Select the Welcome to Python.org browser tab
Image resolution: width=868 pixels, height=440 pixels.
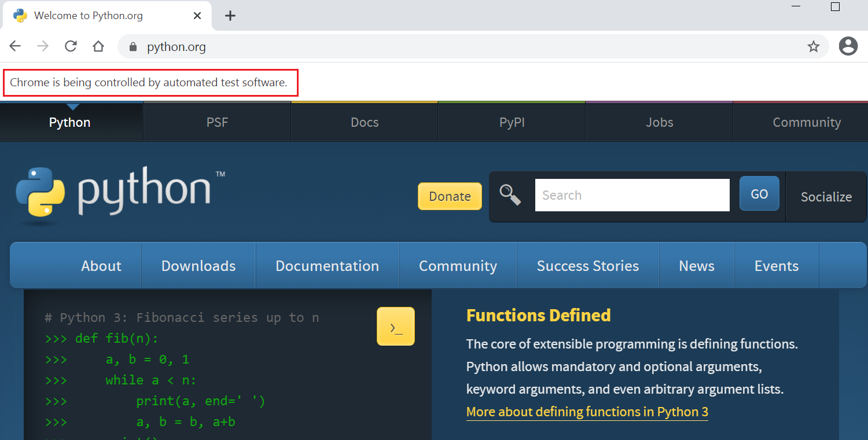pos(107,16)
